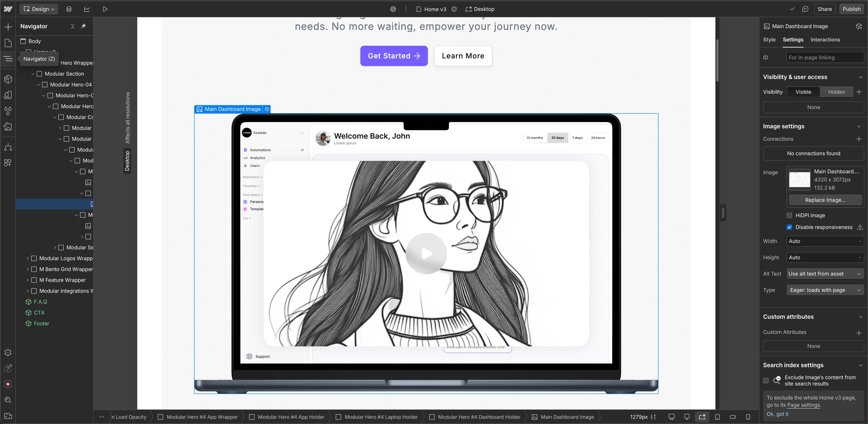The height and width of the screenshot is (424, 868).
Task: Open the Insights chart icon
Action: pyautogui.click(x=87, y=9)
